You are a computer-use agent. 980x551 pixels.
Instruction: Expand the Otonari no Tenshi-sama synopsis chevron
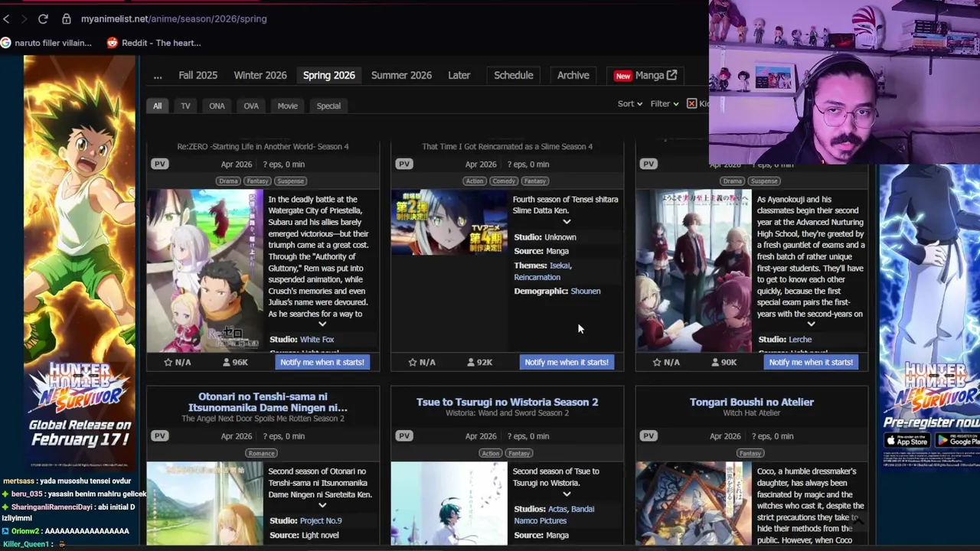[322, 505]
